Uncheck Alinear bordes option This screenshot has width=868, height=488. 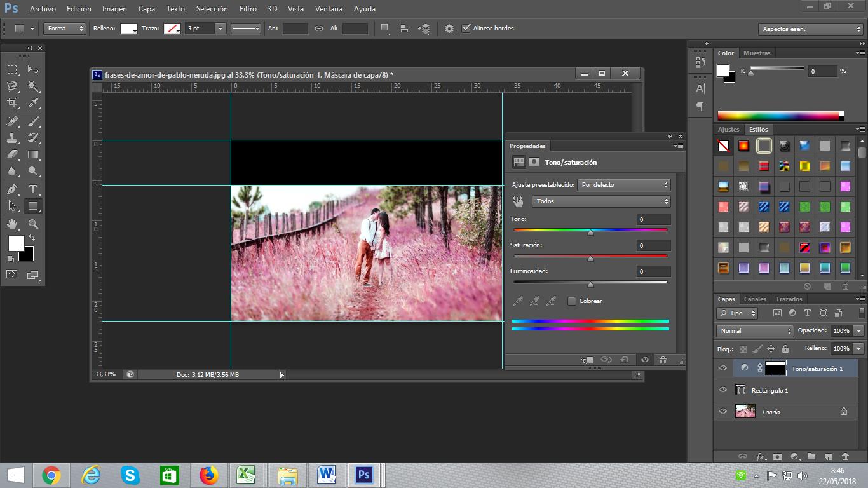click(466, 28)
